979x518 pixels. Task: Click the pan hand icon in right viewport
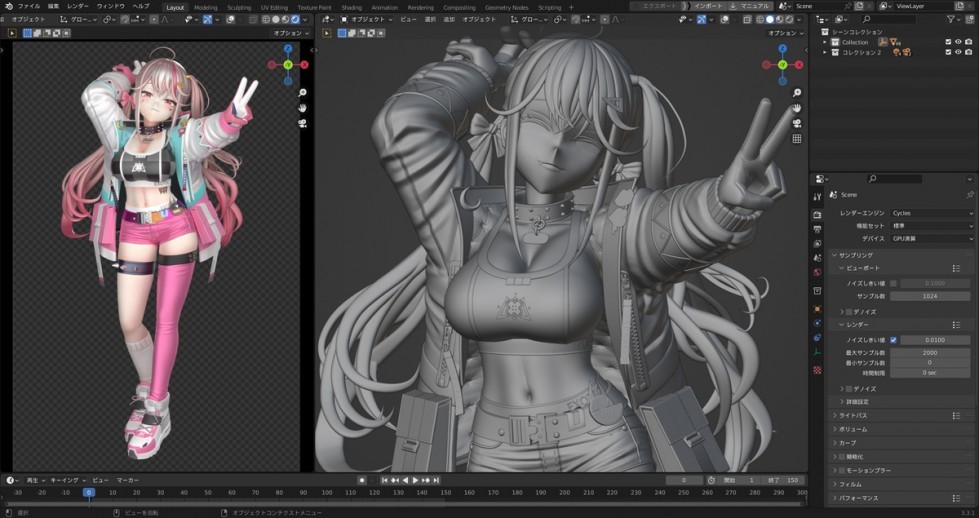point(797,108)
